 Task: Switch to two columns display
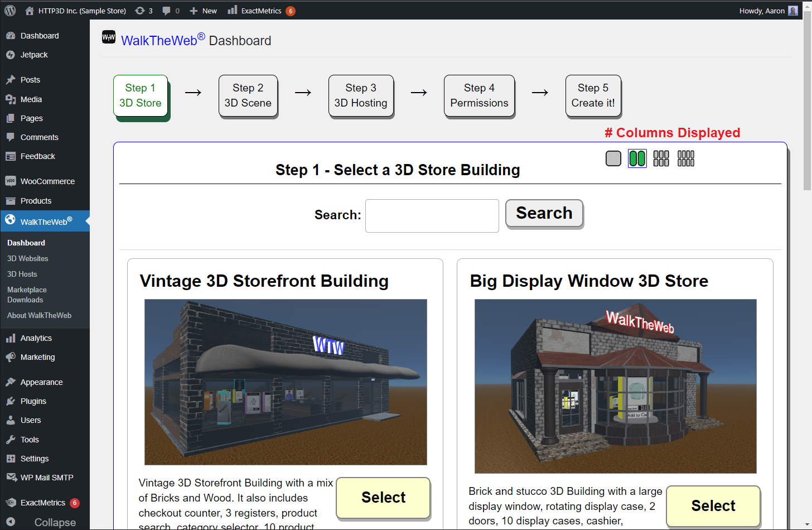(x=637, y=158)
